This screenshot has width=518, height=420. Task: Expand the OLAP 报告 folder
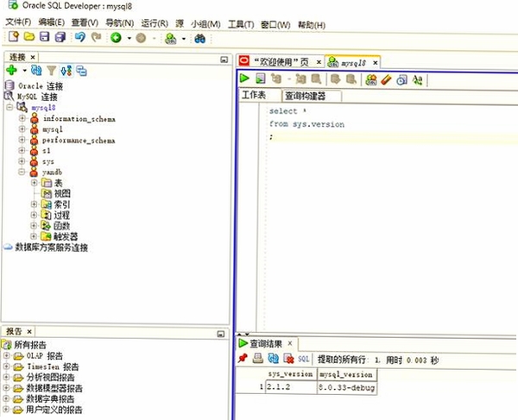pyautogui.click(x=6, y=355)
